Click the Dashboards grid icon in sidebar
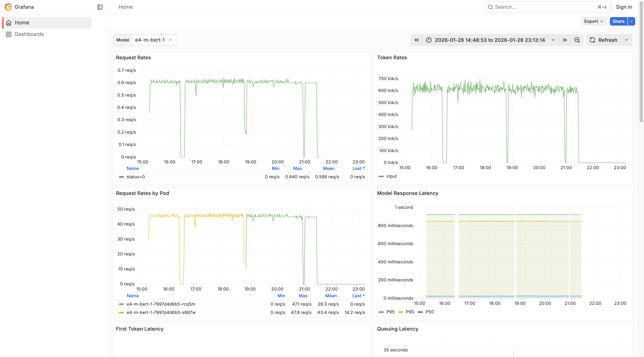Screen dimensions: 644x357 (x=9, y=34)
